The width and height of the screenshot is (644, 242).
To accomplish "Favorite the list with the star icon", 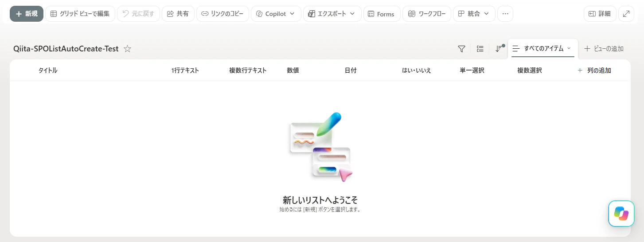I will (x=127, y=49).
